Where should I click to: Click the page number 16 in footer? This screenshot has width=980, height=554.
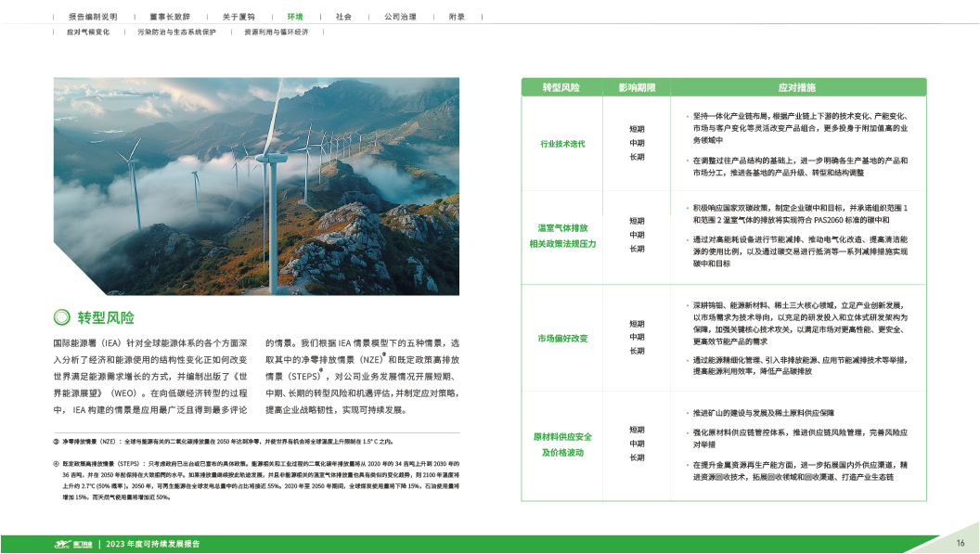point(961,543)
